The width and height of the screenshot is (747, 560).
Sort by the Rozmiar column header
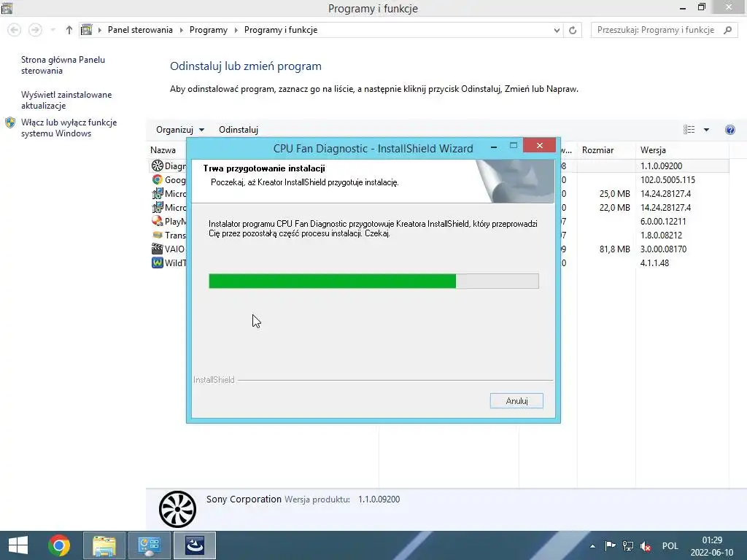597,150
